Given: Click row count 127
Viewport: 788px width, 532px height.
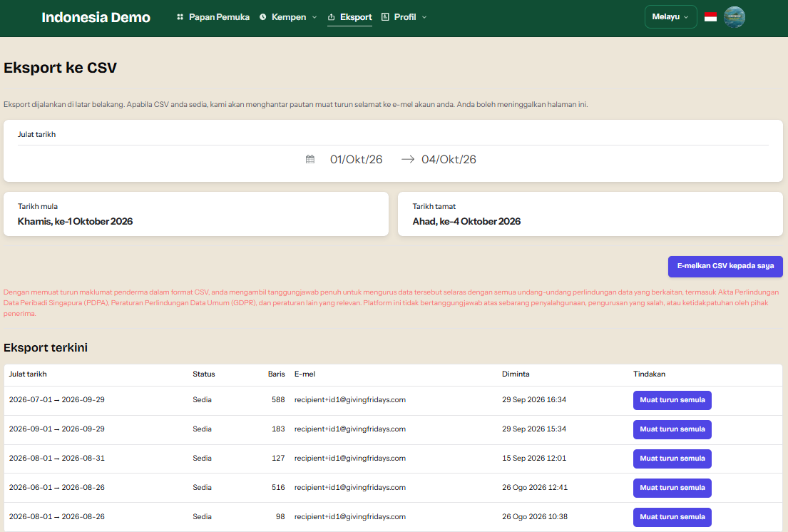Looking at the screenshot, I should point(278,458).
